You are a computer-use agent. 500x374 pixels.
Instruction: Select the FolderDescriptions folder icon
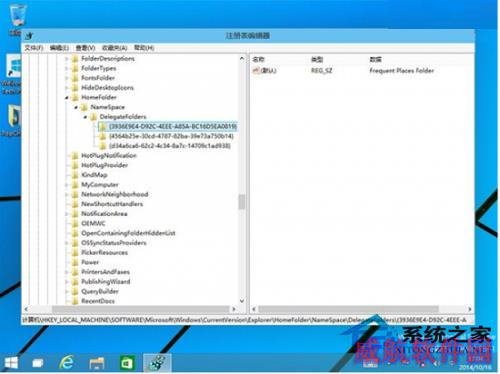pos(75,59)
